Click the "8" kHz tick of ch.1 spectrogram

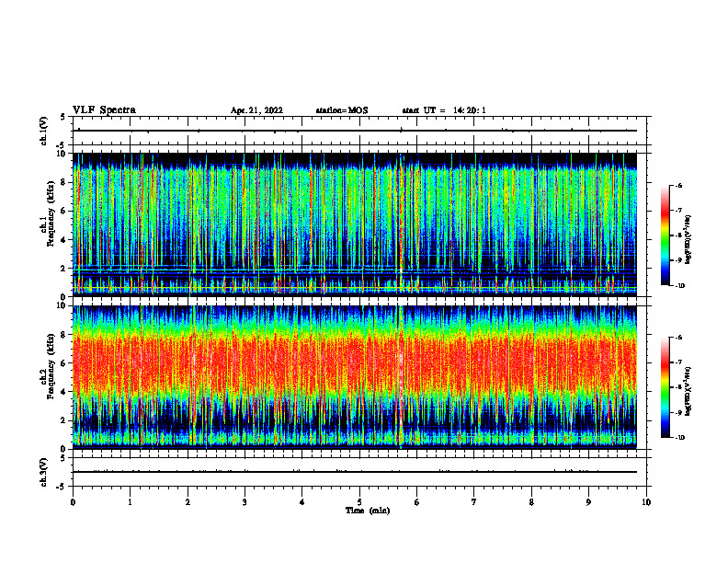(64, 182)
